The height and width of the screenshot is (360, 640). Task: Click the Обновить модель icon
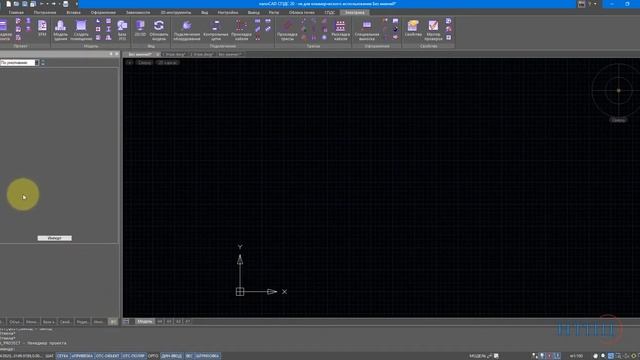[159, 30]
